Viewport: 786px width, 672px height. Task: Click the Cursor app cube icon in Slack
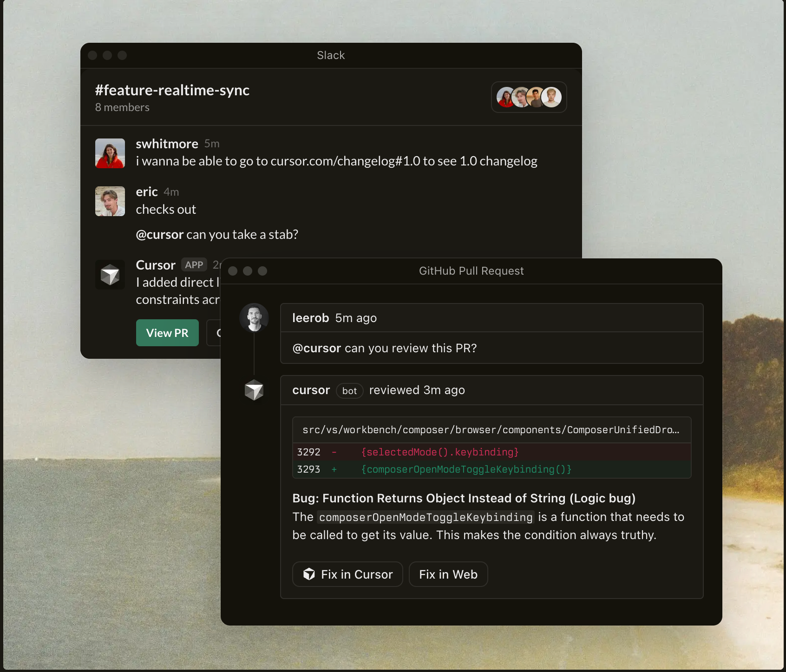pyautogui.click(x=110, y=275)
